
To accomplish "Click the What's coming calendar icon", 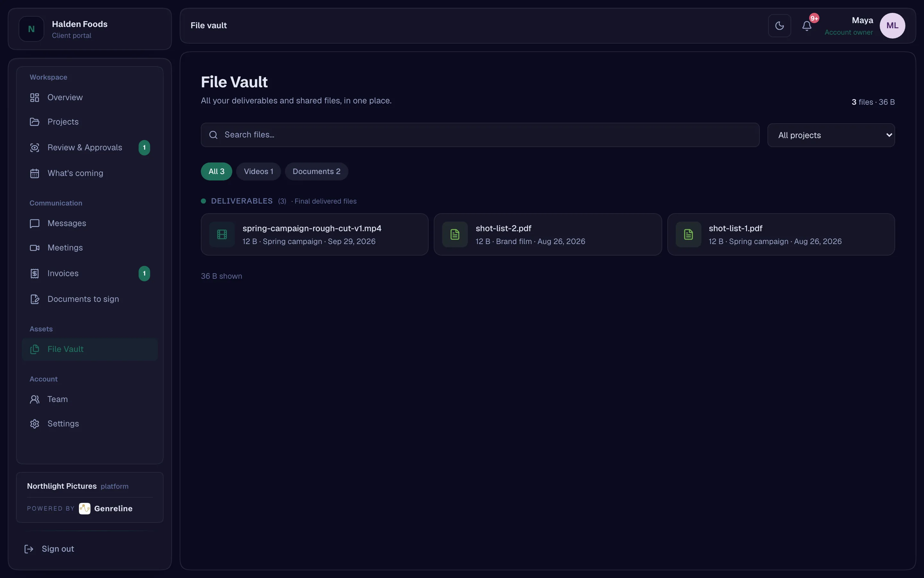I will coord(35,173).
